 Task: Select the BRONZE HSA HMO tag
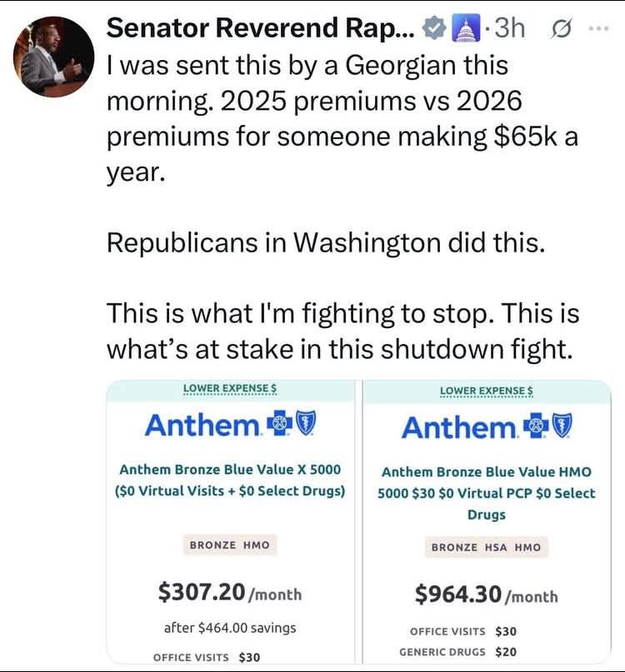point(487,547)
